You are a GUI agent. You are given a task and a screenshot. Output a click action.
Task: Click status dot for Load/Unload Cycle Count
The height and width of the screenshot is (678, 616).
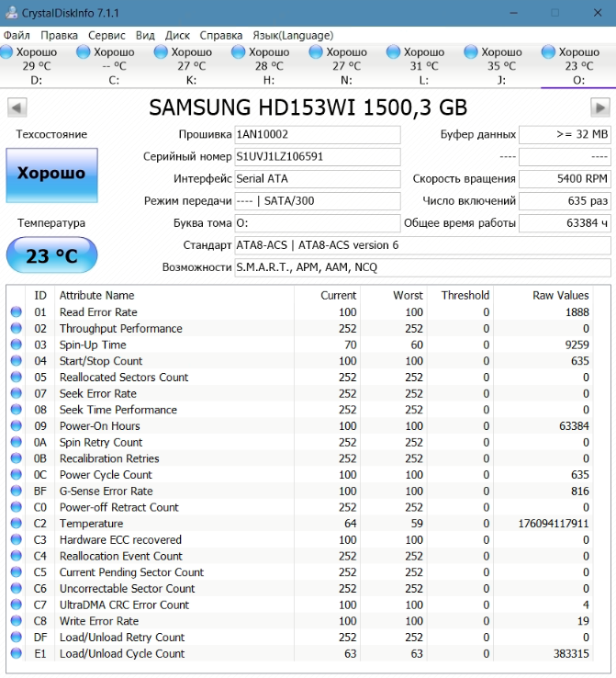click(x=17, y=653)
